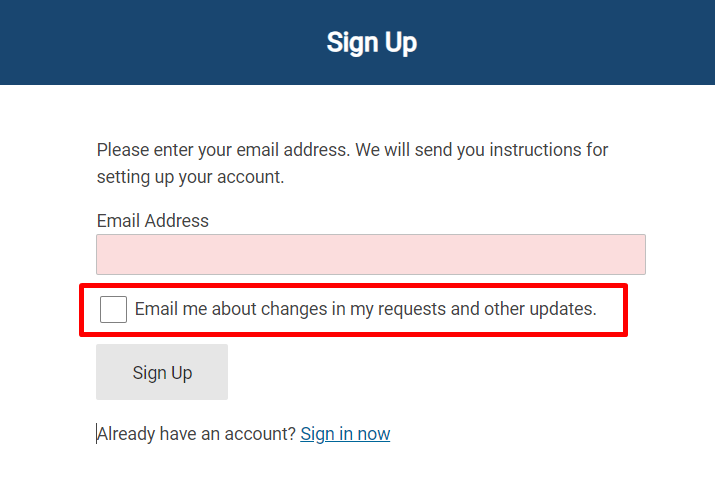Screen dimensions: 715x490
Task: Go to sign in via 'Sign in now'
Action: click(x=345, y=434)
